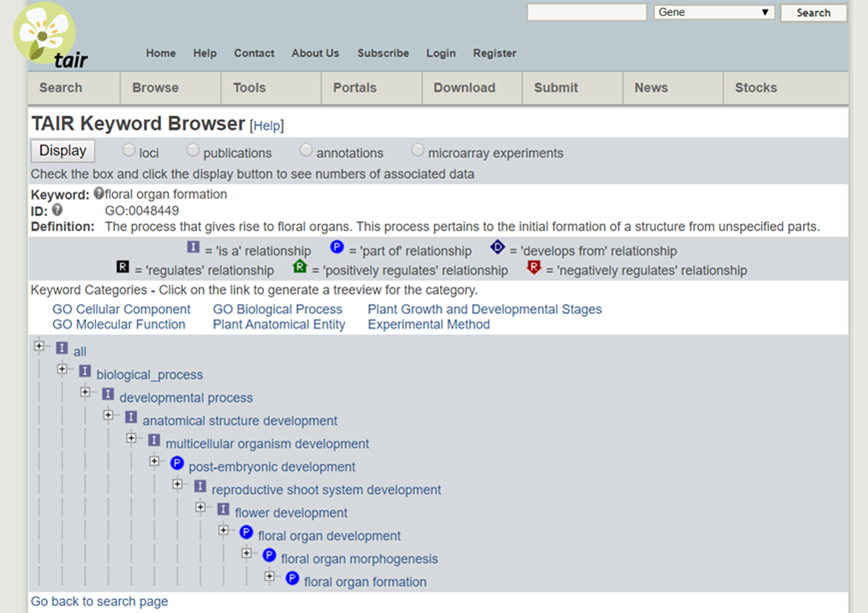Click the 'is a' icon beside flower development
This screenshot has height=613, width=868.
click(223, 510)
